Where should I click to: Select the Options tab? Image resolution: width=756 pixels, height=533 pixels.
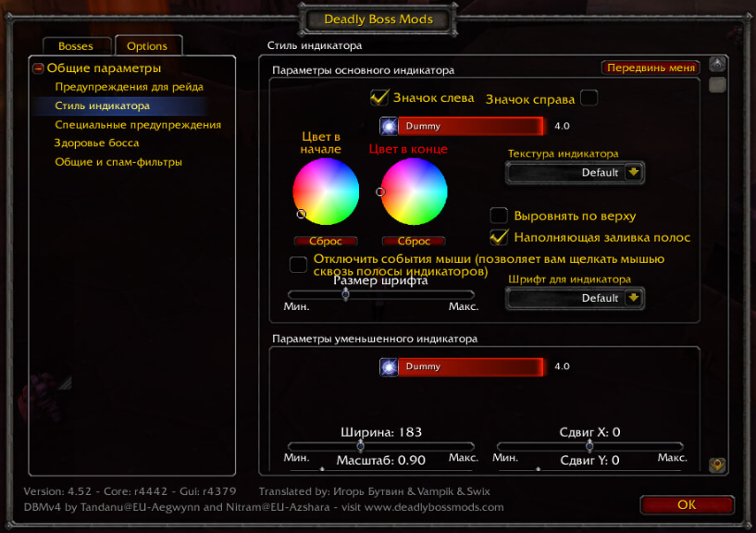tap(147, 46)
